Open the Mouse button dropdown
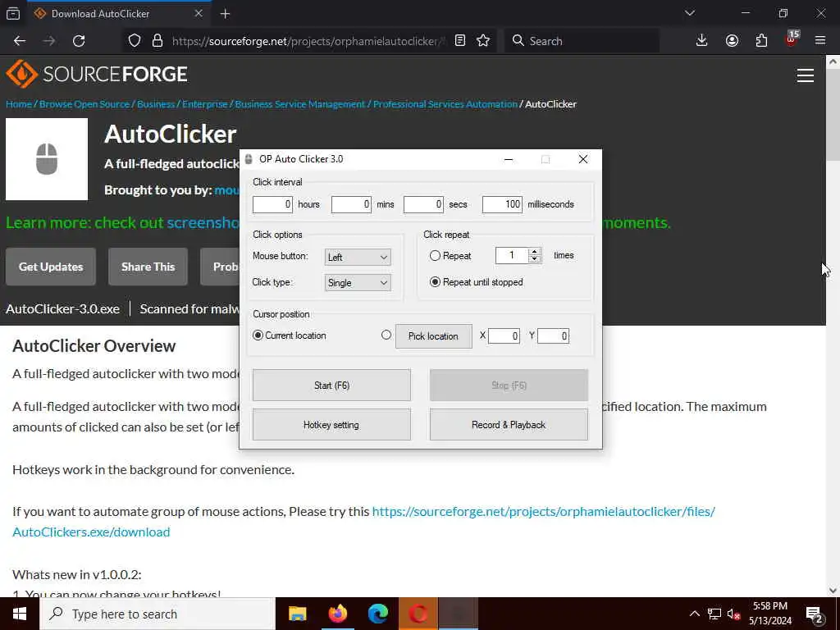 click(358, 257)
